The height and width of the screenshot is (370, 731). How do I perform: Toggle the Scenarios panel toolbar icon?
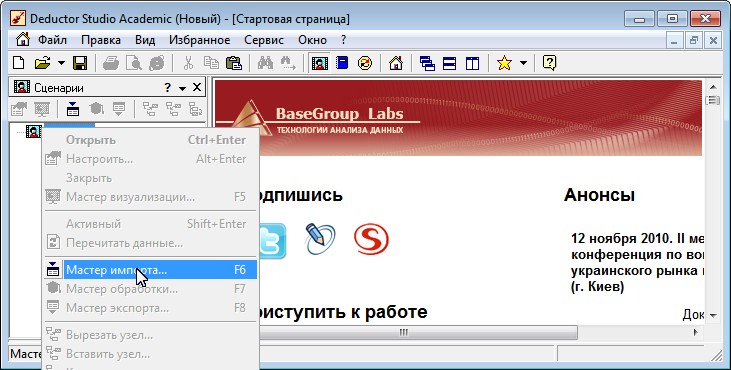(320, 63)
